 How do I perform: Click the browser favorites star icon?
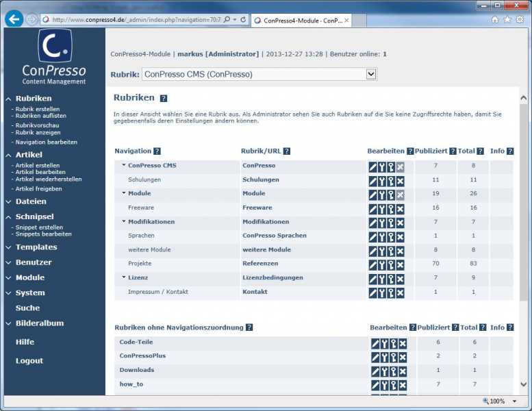tap(507, 20)
